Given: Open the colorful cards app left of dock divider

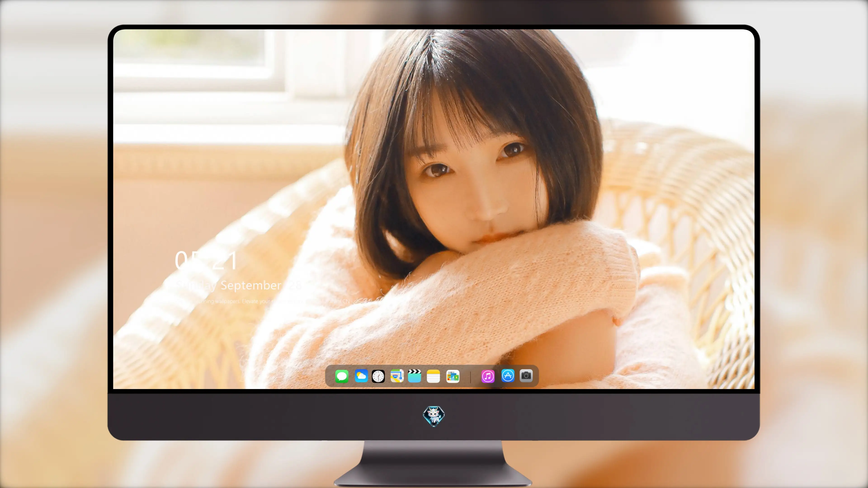Looking at the screenshot, I should click(453, 376).
